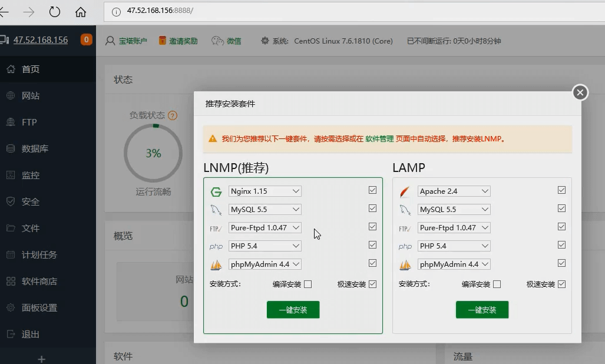
Task: Click the 3% load status gauge
Action: [153, 153]
